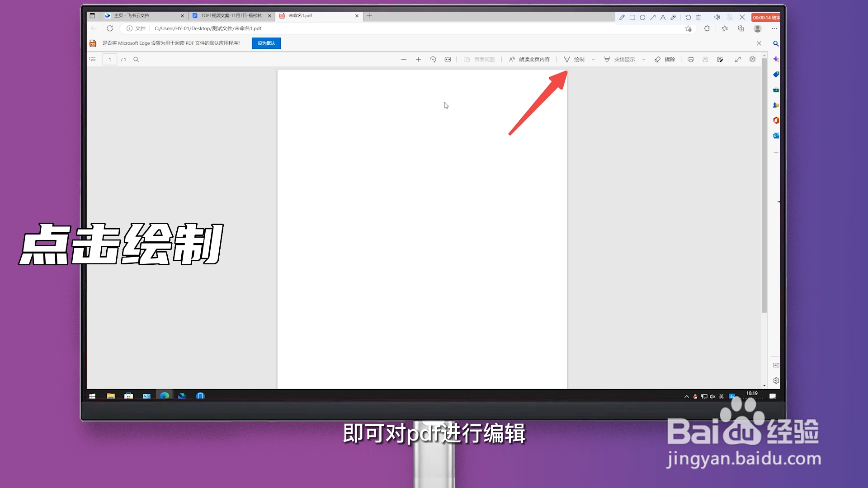Expand the 绘制 pen options dropdown

[594, 59]
